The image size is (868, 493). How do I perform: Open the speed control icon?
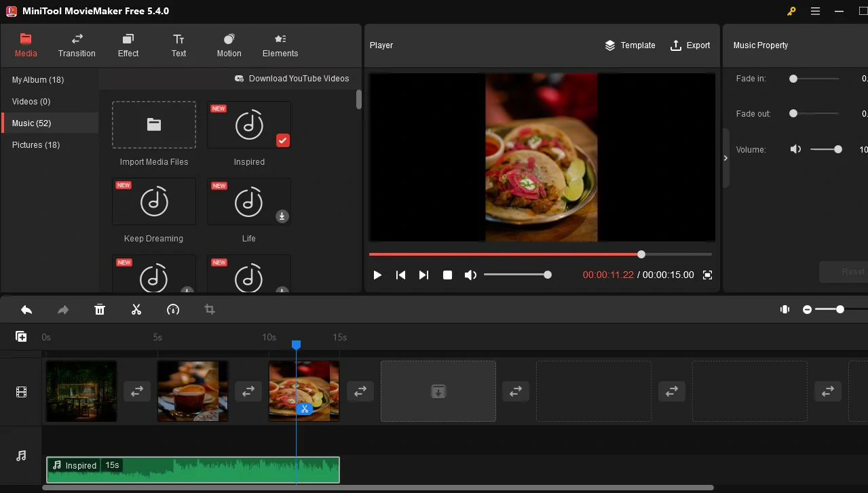(173, 310)
